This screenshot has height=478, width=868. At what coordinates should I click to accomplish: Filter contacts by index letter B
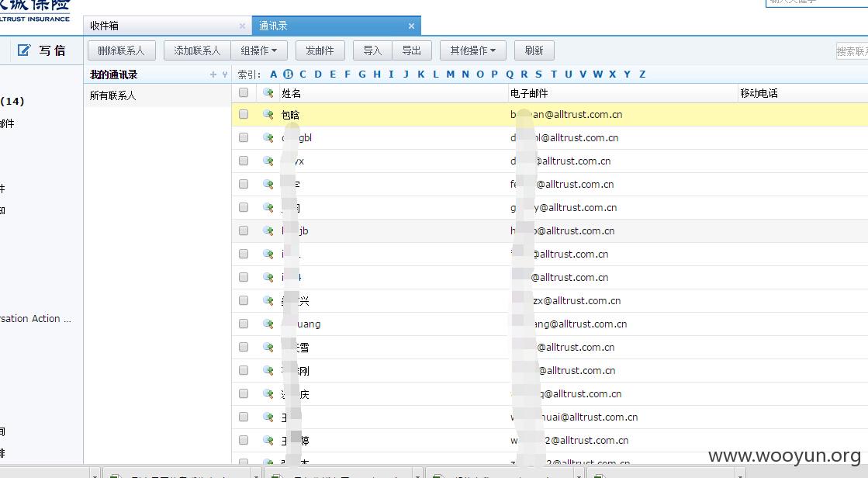coord(288,74)
